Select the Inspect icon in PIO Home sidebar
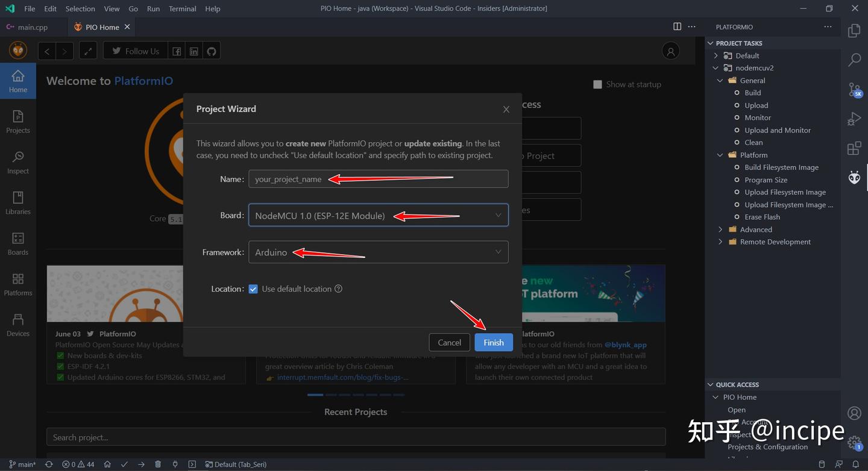868x471 pixels. (x=17, y=161)
